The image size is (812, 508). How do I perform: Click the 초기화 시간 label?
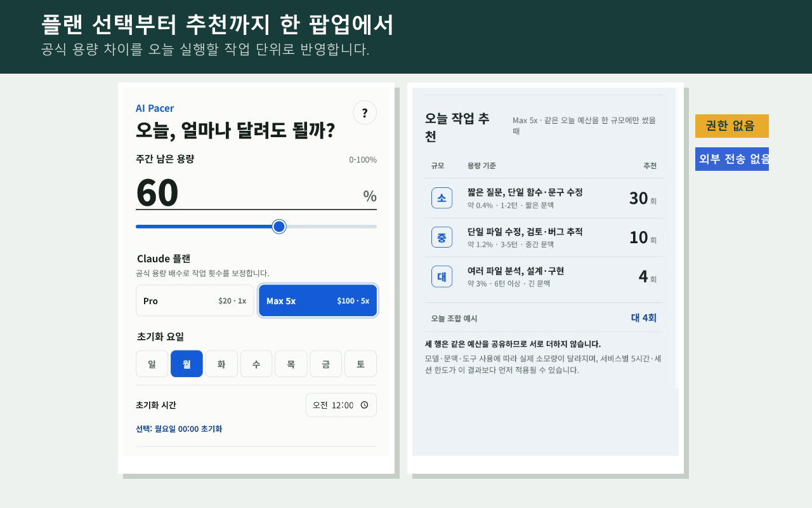point(156,405)
